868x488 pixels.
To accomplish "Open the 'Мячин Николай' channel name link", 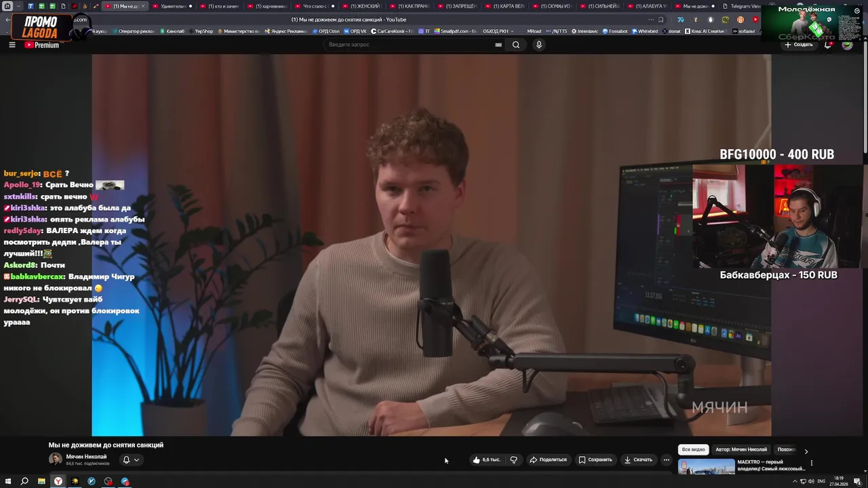I will tap(86, 457).
